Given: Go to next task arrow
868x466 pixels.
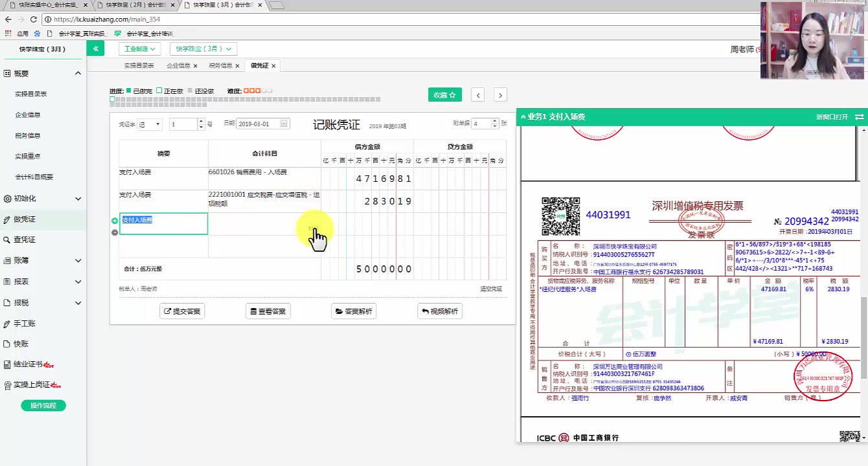Looking at the screenshot, I should pyautogui.click(x=500, y=95).
